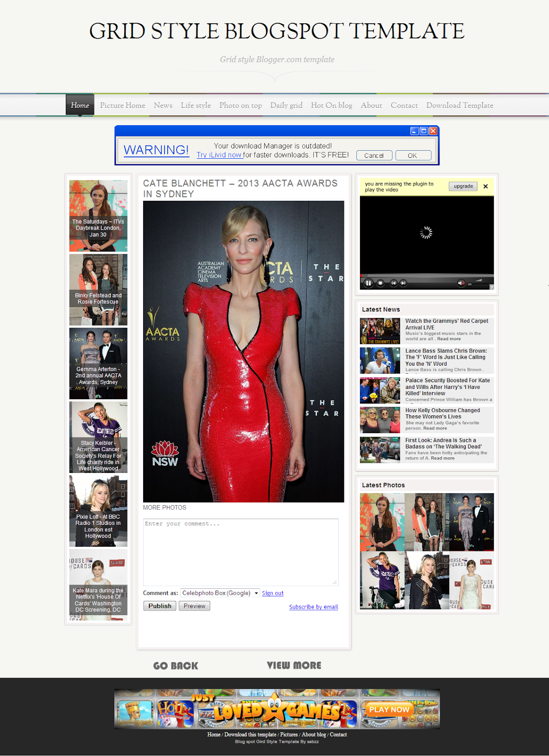The width and height of the screenshot is (549, 756).
Task: Open the Picture Home menu item
Action: click(122, 105)
